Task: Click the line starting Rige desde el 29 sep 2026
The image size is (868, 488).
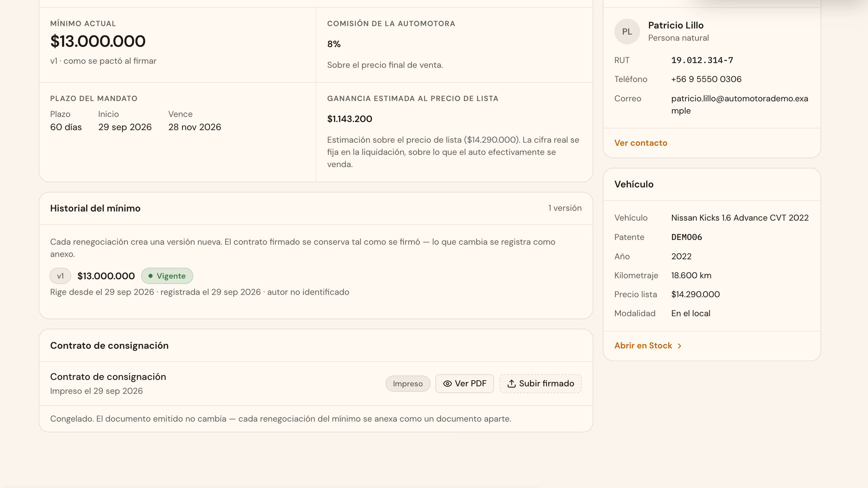Action: pos(199,292)
